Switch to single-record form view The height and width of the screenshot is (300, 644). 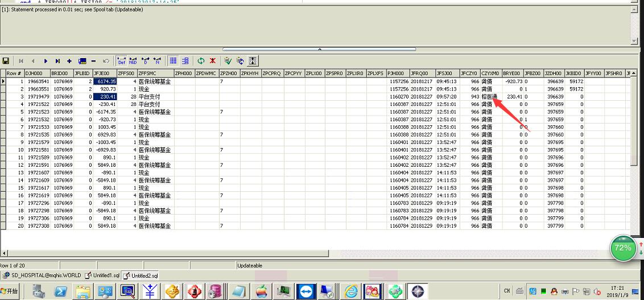click(185, 61)
